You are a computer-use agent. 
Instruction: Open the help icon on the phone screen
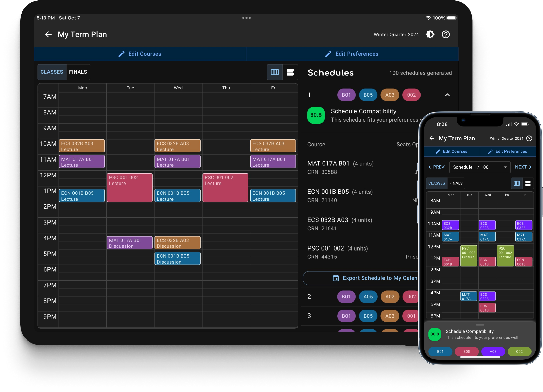[x=529, y=138]
